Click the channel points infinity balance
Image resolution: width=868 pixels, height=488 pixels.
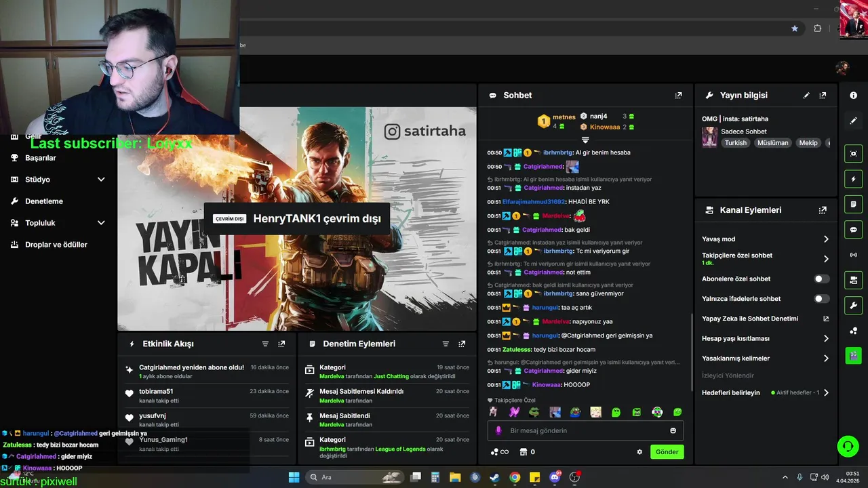(x=500, y=452)
